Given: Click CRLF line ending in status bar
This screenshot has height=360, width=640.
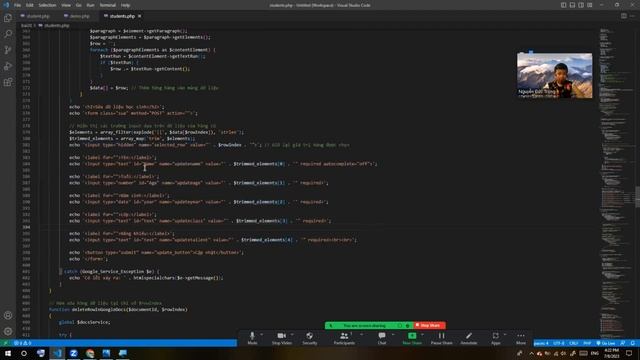Looking at the screenshot, I should pyautogui.click(x=573, y=343).
